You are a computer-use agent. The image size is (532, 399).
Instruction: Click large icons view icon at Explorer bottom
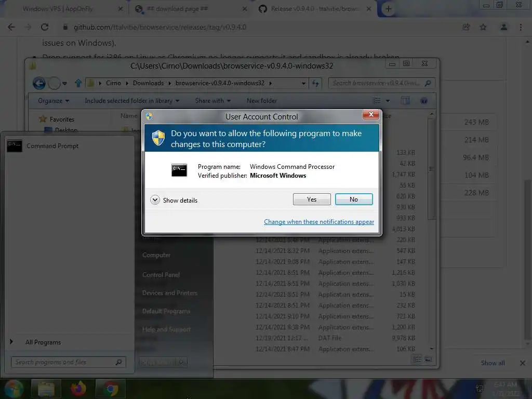click(x=428, y=359)
